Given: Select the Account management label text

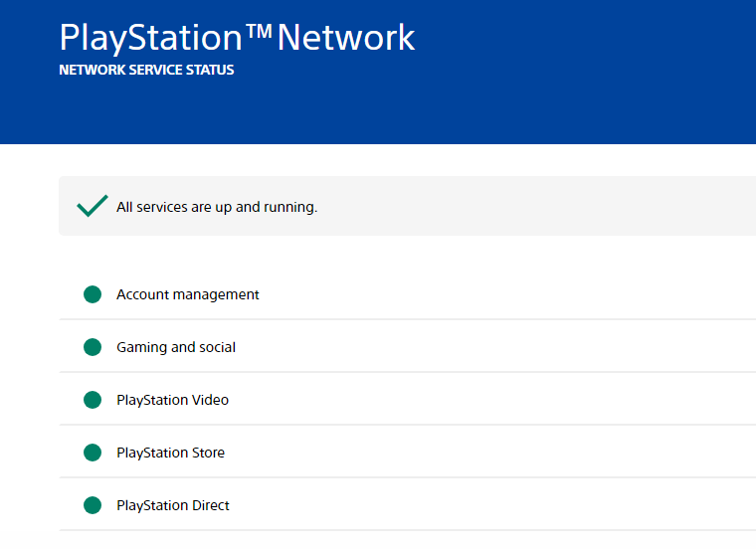Looking at the screenshot, I should [188, 294].
